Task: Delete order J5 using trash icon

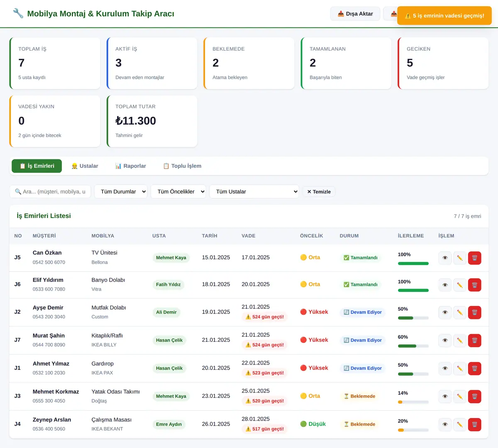Action: [x=475, y=258]
